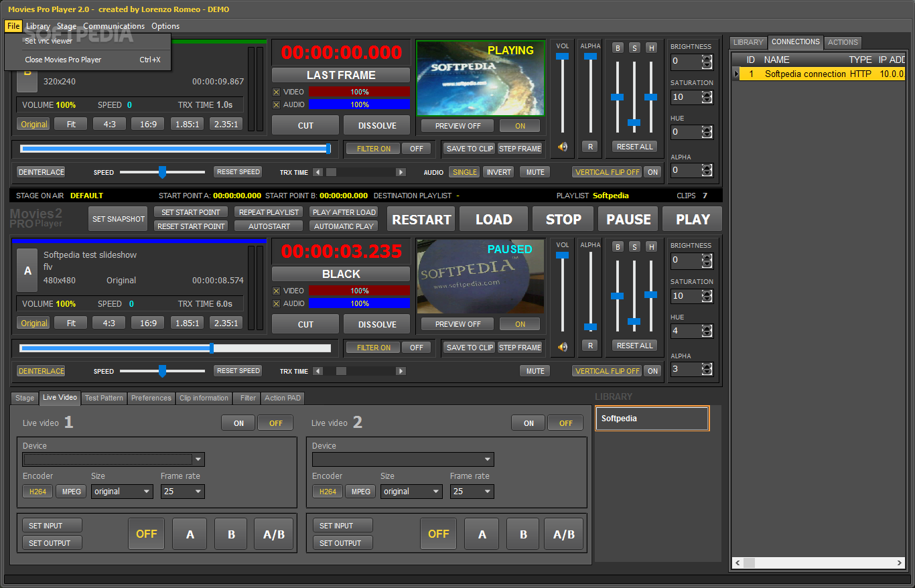Select MPEG encoder for Live video 2
The height and width of the screenshot is (588, 915).
coord(360,491)
